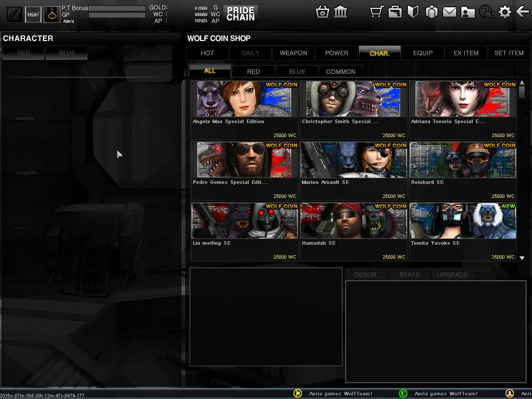
Task: Click the NEW badge on Tomita Yasuko
Action: 508,206
